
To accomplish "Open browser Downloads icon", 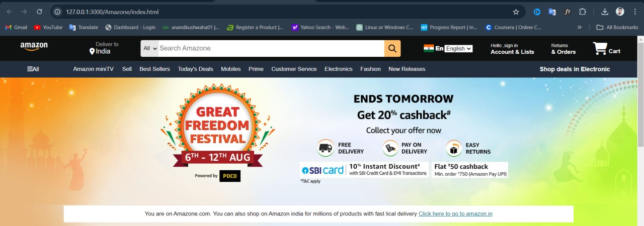I will tap(605, 12).
